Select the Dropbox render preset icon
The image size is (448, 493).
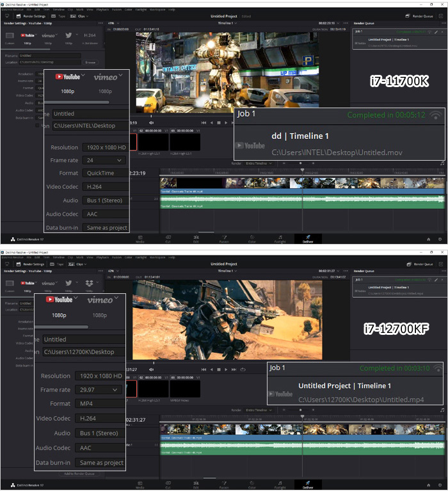(x=90, y=282)
